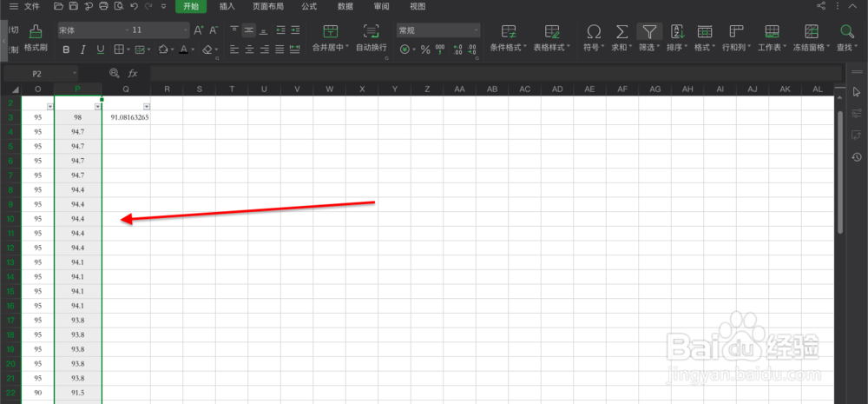Click the font color A icon
Image resolution: width=868 pixels, height=404 pixels.
coord(184,50)
